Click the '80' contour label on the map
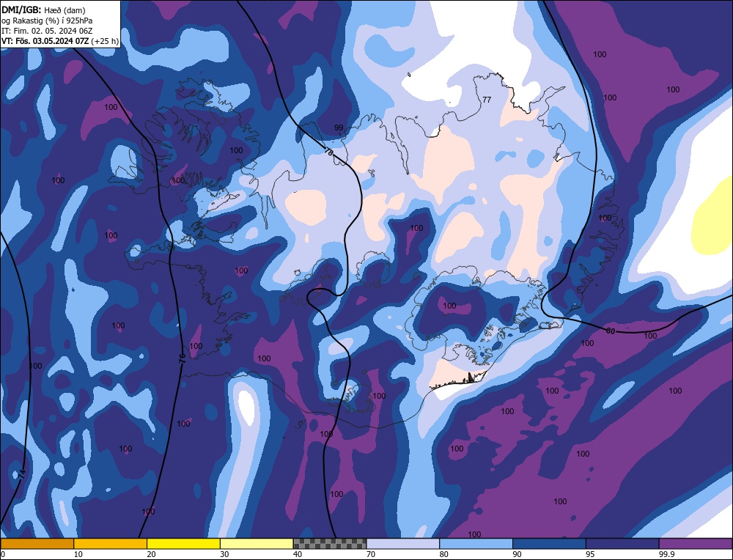The width and height of the screenshot is (733, 560). tap(611, 331)
